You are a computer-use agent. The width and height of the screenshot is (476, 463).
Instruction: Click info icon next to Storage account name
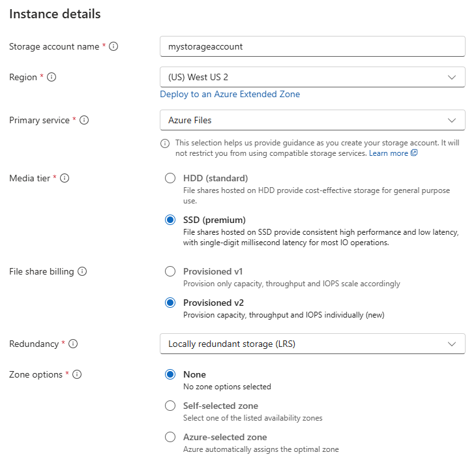113,46
